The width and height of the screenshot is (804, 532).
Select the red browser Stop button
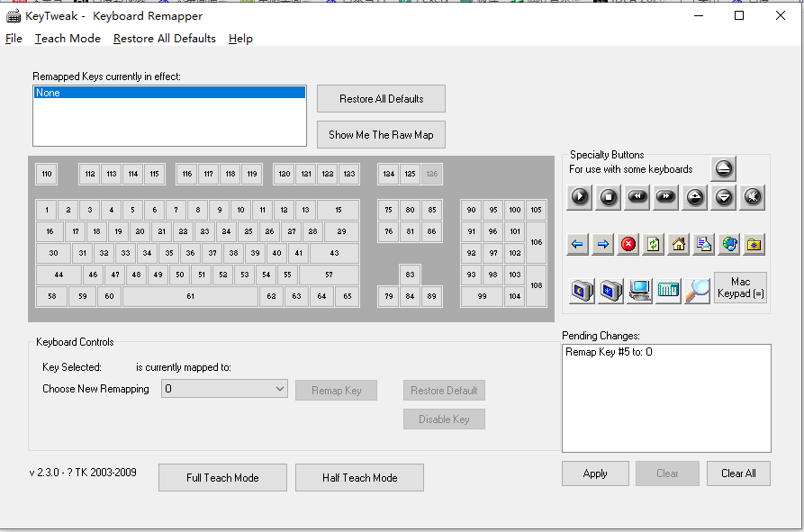[x=628, y=245]
